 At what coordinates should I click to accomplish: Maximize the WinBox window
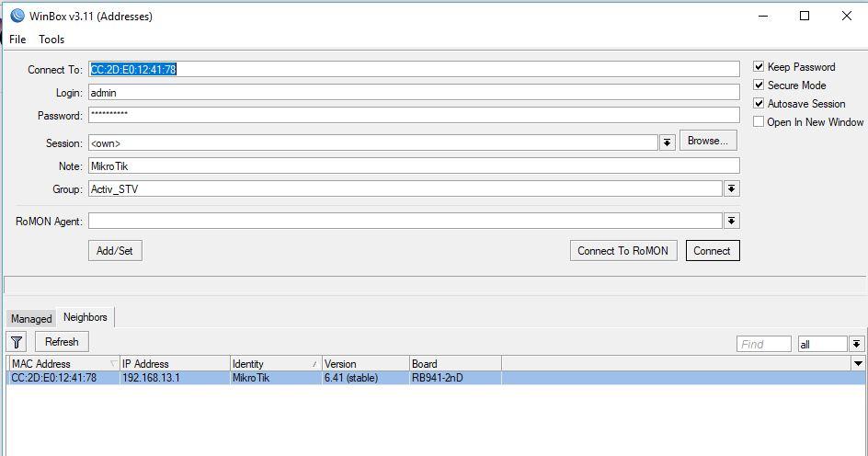pos(805,16)
